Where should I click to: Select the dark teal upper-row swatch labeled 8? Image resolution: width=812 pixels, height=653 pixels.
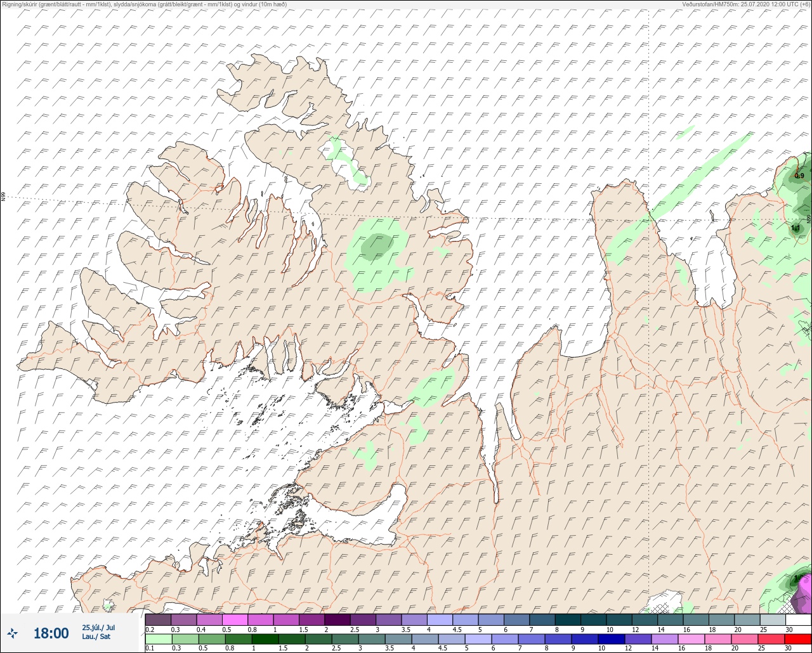pos(568,619)
